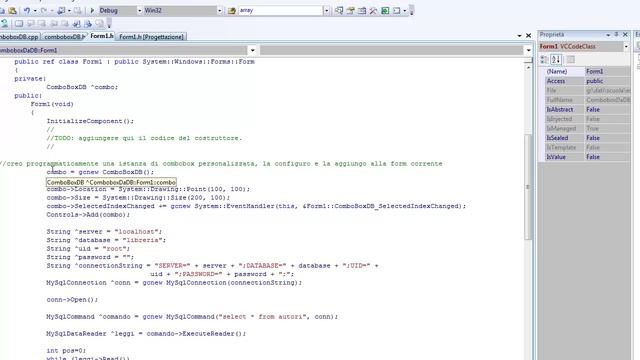Click the line 'combo = gcnew ComboBoxDB();'

(x=100, y=172)
